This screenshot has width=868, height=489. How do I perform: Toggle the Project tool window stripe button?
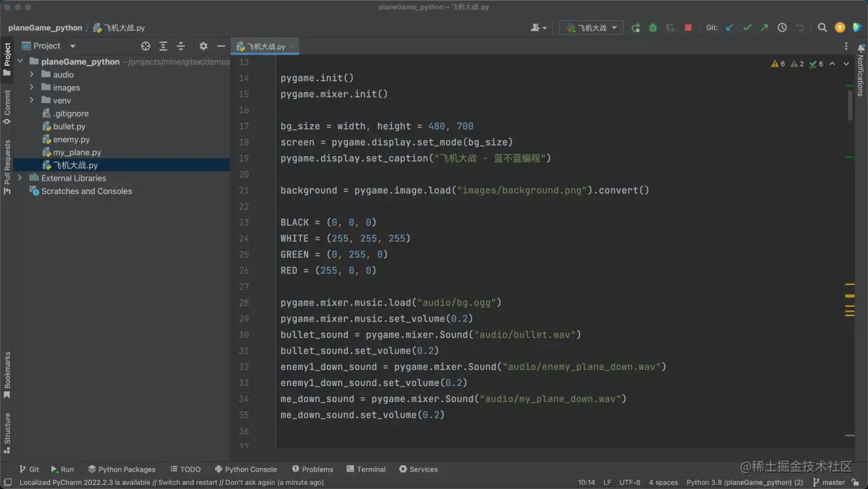click(7, 60)
